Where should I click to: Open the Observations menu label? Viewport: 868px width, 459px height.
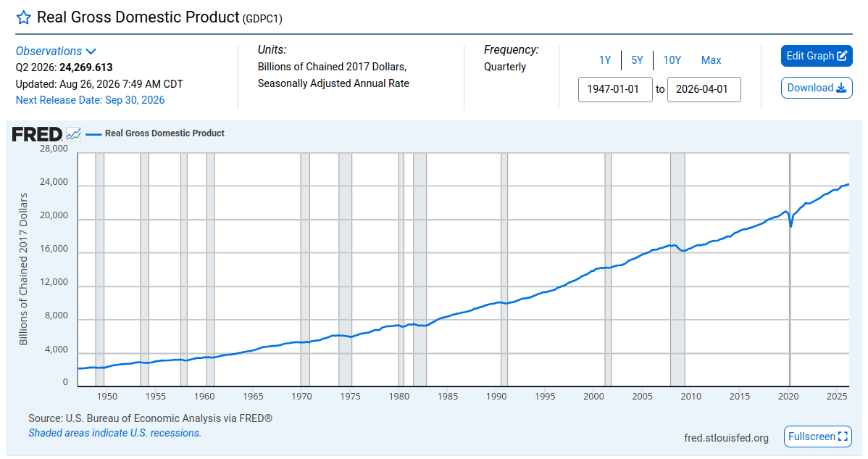pyautogui.click(x=49, y=51)
